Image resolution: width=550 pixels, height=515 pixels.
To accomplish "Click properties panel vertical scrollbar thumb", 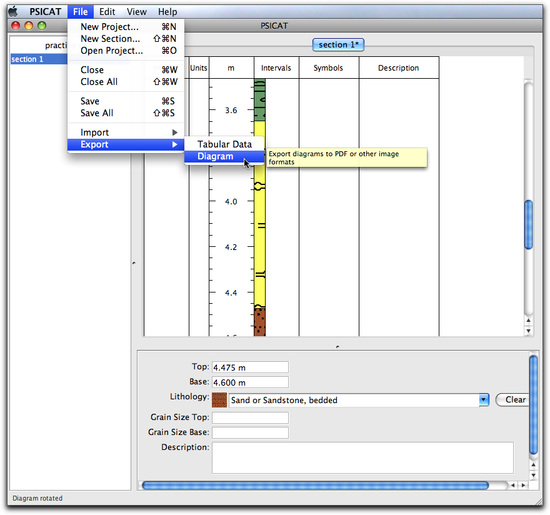I will pyautogui.click(x=534, y=405).
